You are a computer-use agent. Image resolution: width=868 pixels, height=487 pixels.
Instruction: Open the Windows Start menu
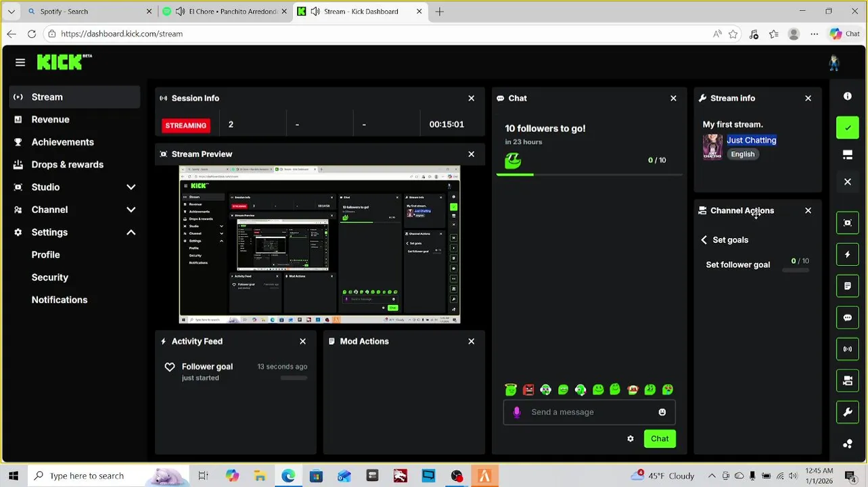click(14, 476)
